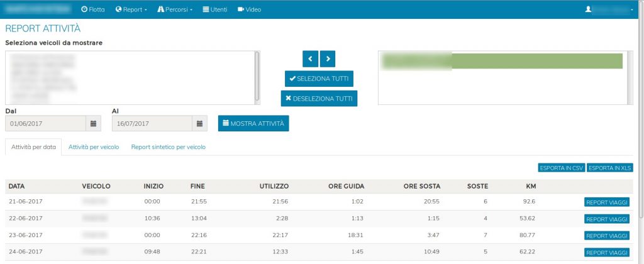644x264 pixels.
Task: Select the green highlighted vehicle in right list
Action: pyautogui.click(x=503, y=61)
